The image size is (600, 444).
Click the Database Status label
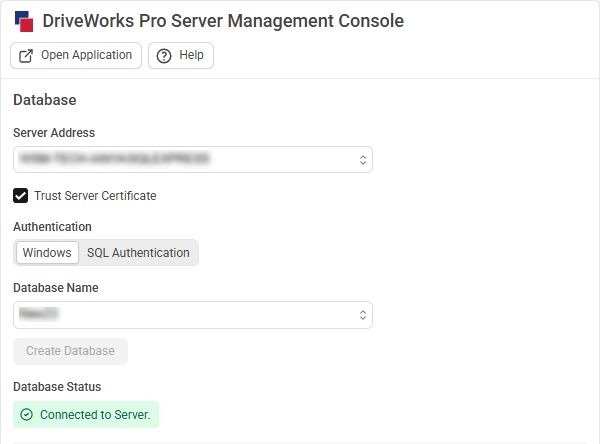tap(57, 387)
